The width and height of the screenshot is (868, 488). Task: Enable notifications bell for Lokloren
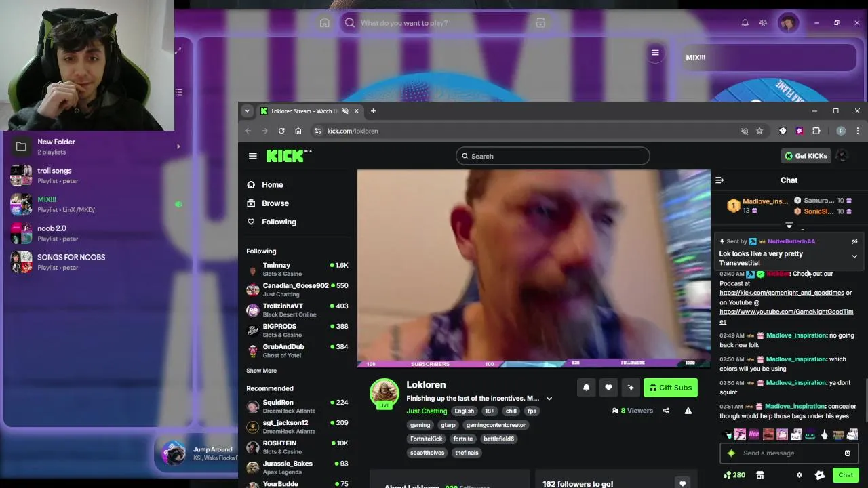586,388
